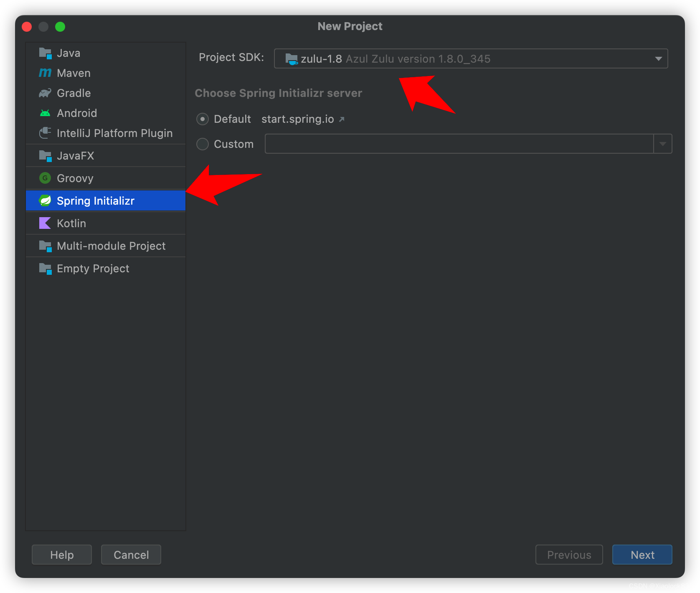Choose Kotlin project type
The image size is (700, 593).
pos(106,223)
